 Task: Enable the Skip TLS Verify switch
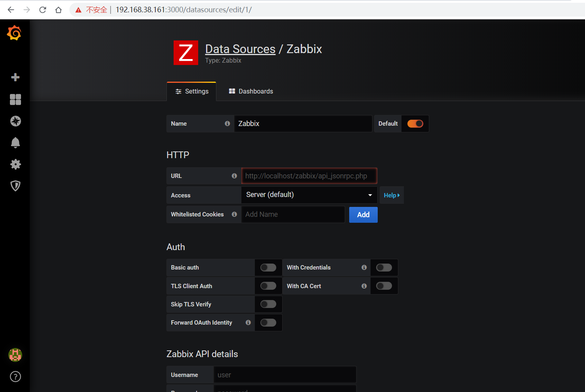268,304
